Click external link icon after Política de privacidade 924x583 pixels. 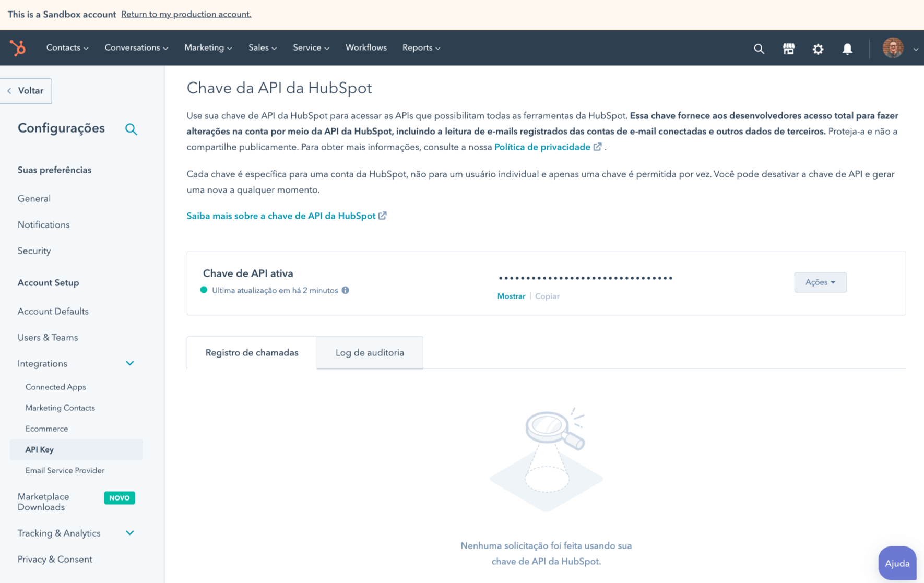598,147
